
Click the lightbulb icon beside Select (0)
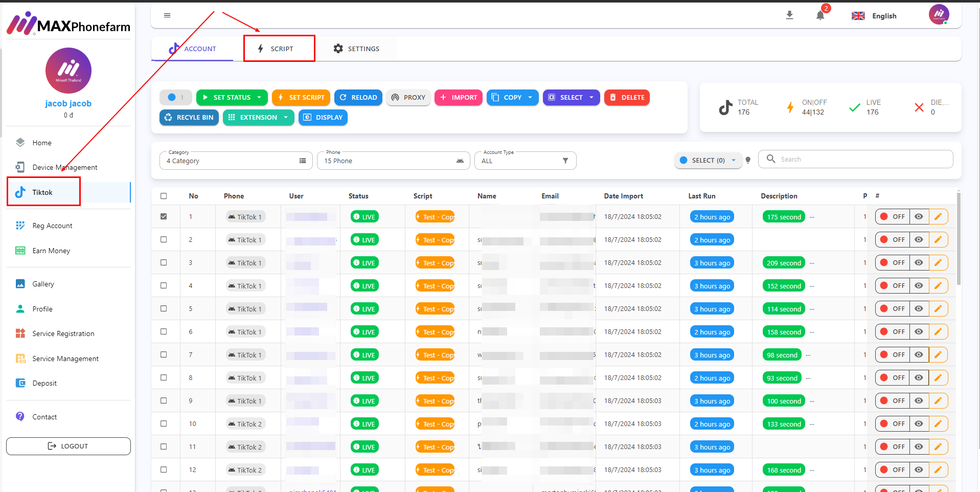pyautogui.click(x=748, y=160)
